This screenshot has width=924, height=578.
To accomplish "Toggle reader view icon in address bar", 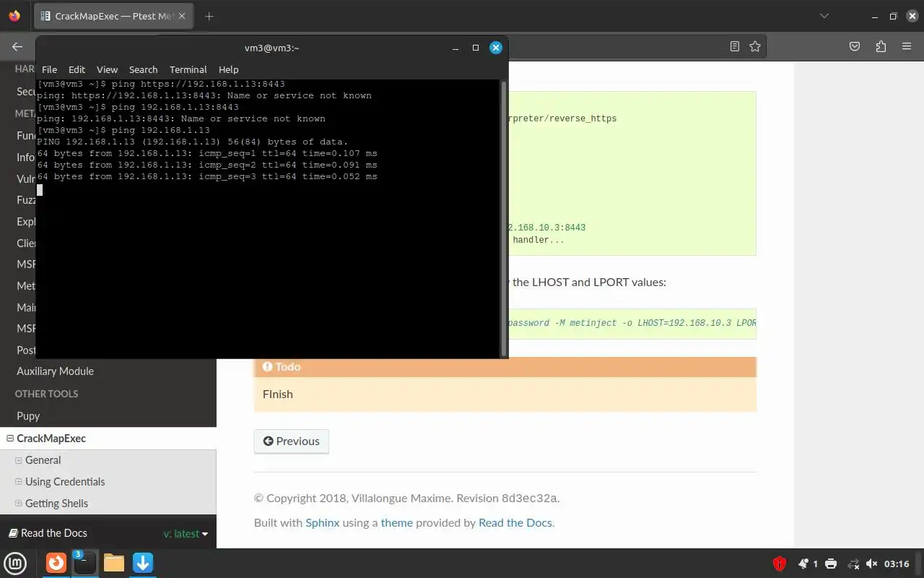I will point(735,46).
